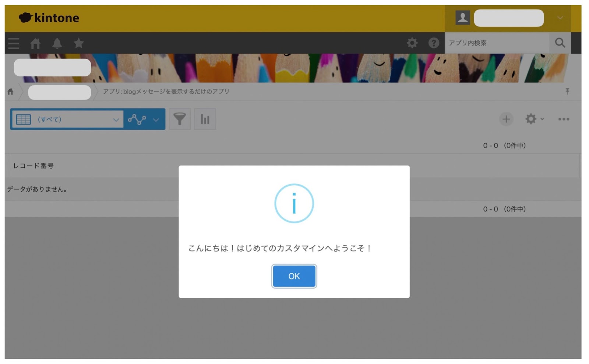The image size is (589, 364).
Task: Open the help question mark icon
Action: pyautogui.click(x=434, y=43)
